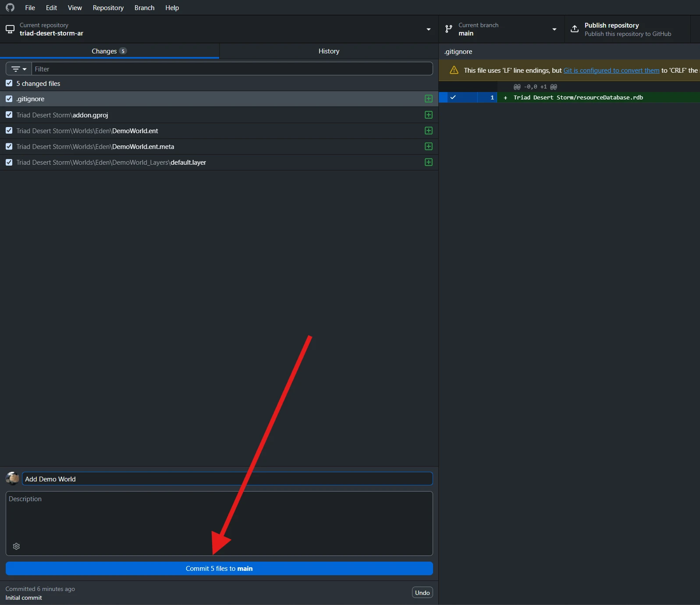The width and height of the screenshot is (700, 605).
Task: Uncheck the default.layer file checkbox
Action: point(9,162)
